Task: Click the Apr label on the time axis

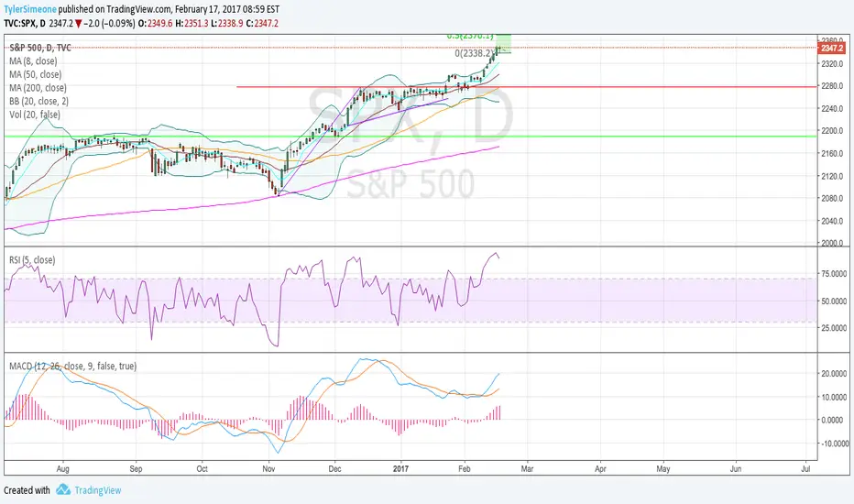Action: click(x=600, y=468)
